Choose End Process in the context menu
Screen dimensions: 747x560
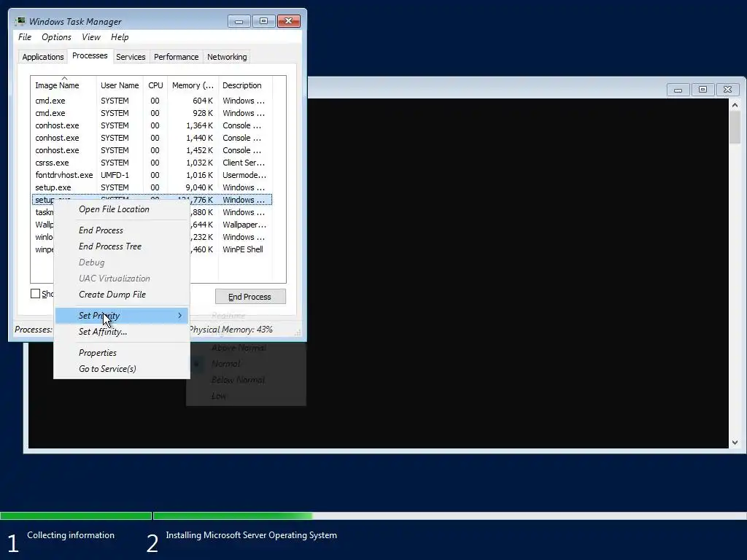pos(122,230)
